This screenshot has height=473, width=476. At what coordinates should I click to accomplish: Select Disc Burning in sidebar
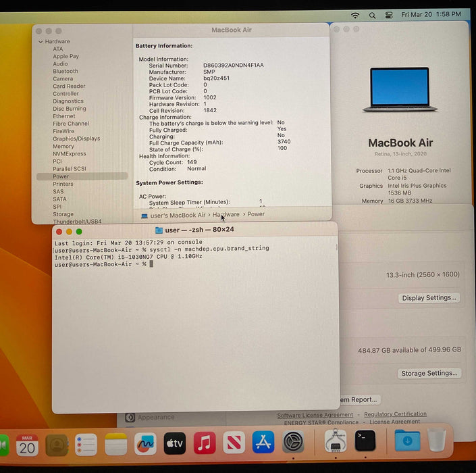point(70,109)
